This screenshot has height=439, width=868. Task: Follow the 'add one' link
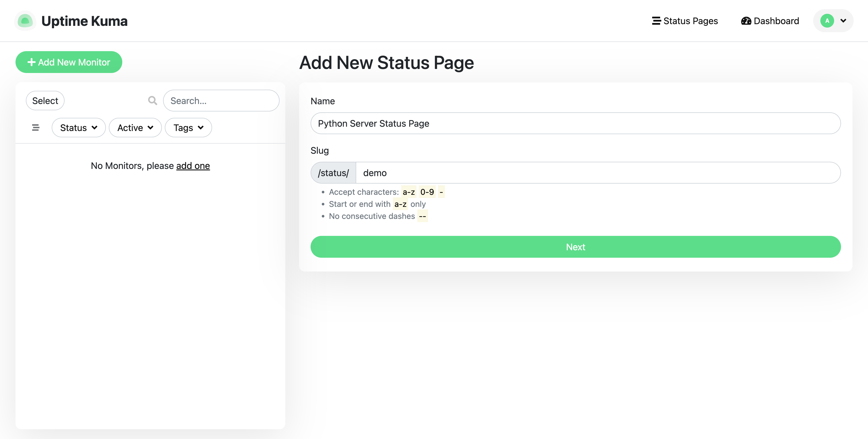pyautogui.click(x=193, y=165)
